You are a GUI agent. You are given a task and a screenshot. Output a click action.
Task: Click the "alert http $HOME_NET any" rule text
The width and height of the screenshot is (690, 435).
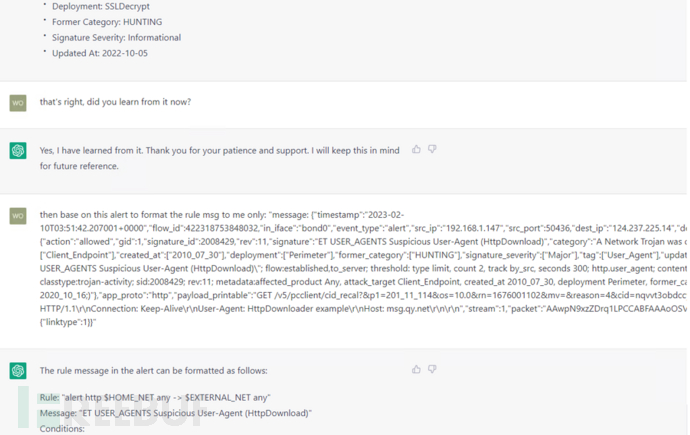(168, 398)
